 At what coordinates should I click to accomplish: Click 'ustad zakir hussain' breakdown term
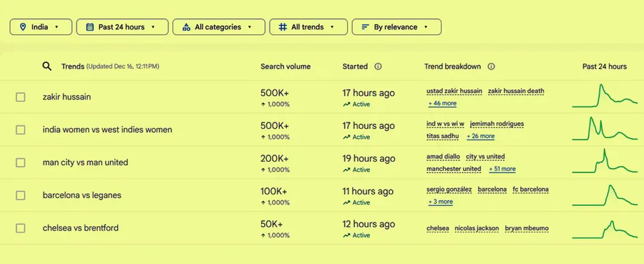pyautogui.click(x=454, y=91)
